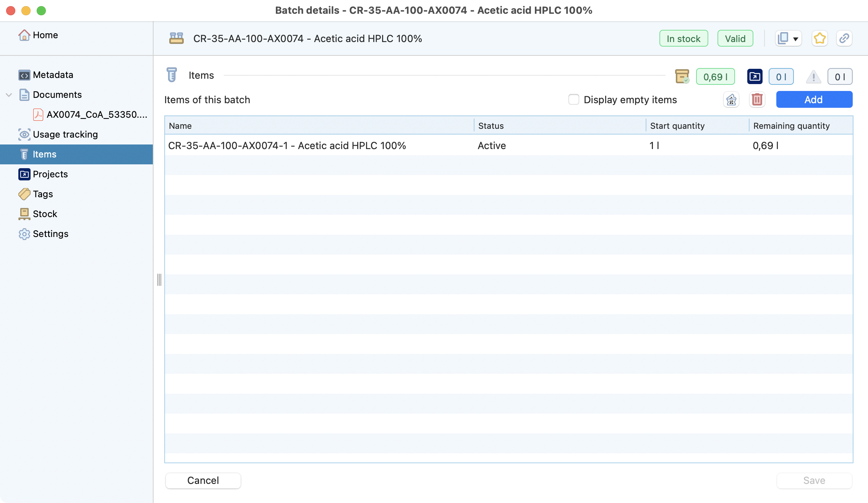The height and width of the screenshot is (503, 868).
Task: Mark batch as favorite with star icon
Action: [x=819, y=39]
